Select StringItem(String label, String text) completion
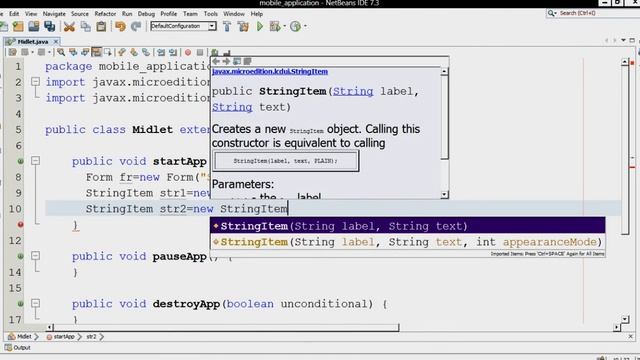The height and width of the screenshot is (360, 640). (407, 226)
